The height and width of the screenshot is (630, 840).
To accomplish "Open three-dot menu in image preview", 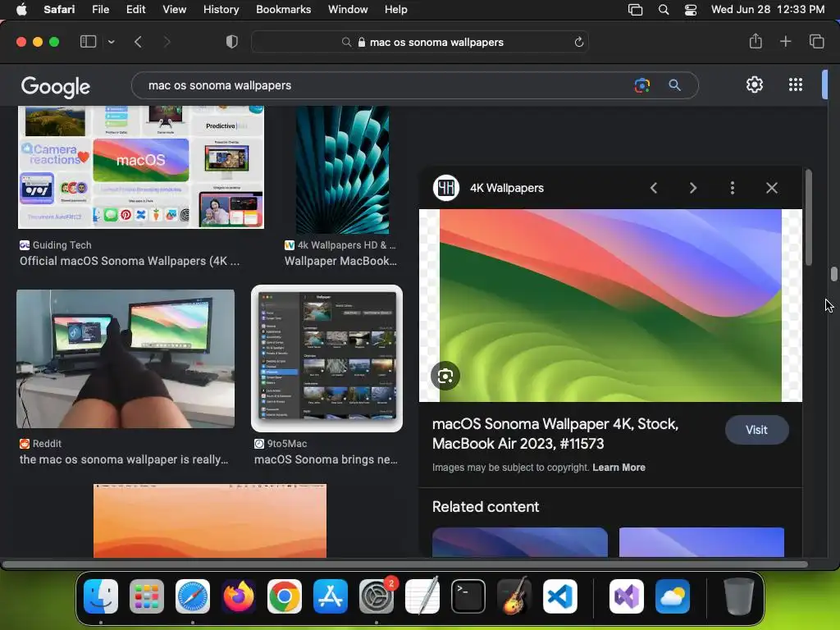I will point(733,188).
